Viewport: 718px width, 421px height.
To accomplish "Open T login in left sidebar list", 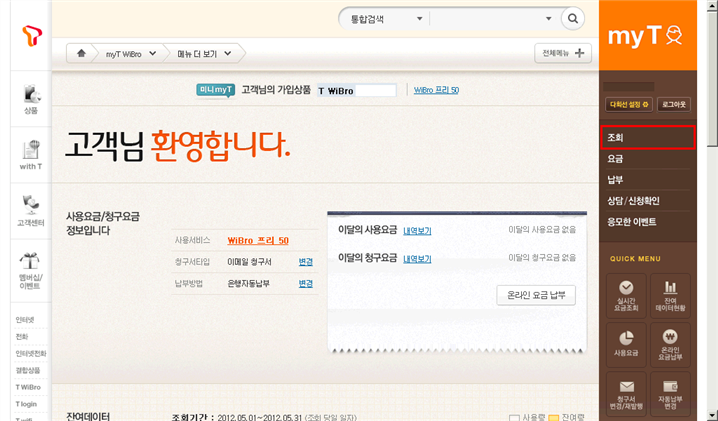I will [26, 404].
